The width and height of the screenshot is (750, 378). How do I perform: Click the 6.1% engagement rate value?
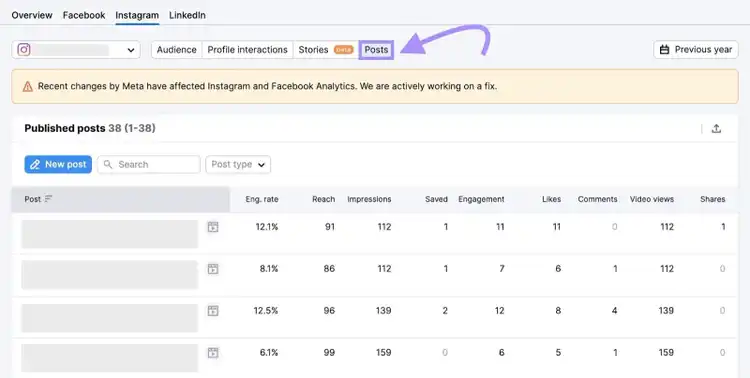(x=269, y=353)
